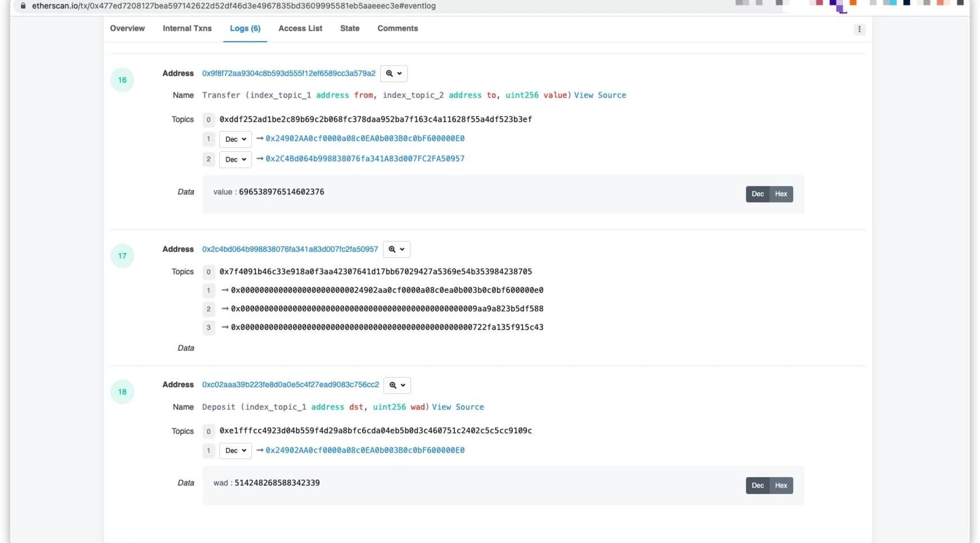
Task: Select Dec format for log 16 value
Action: [x=757, y=194]
